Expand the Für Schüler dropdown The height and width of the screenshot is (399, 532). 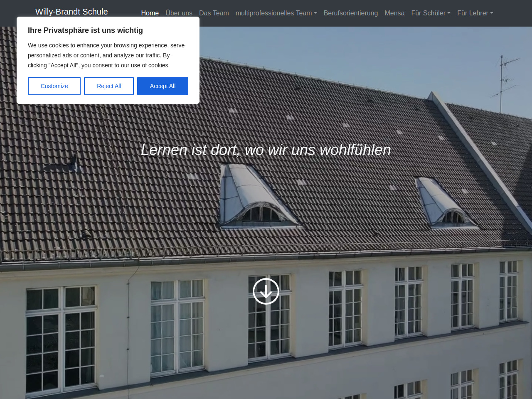[431, 13]
